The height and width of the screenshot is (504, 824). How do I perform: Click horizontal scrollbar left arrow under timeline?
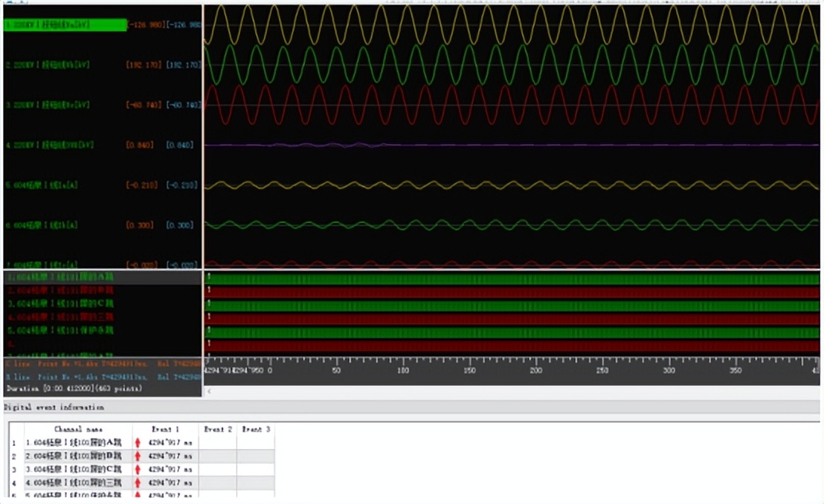pos(209,391)
